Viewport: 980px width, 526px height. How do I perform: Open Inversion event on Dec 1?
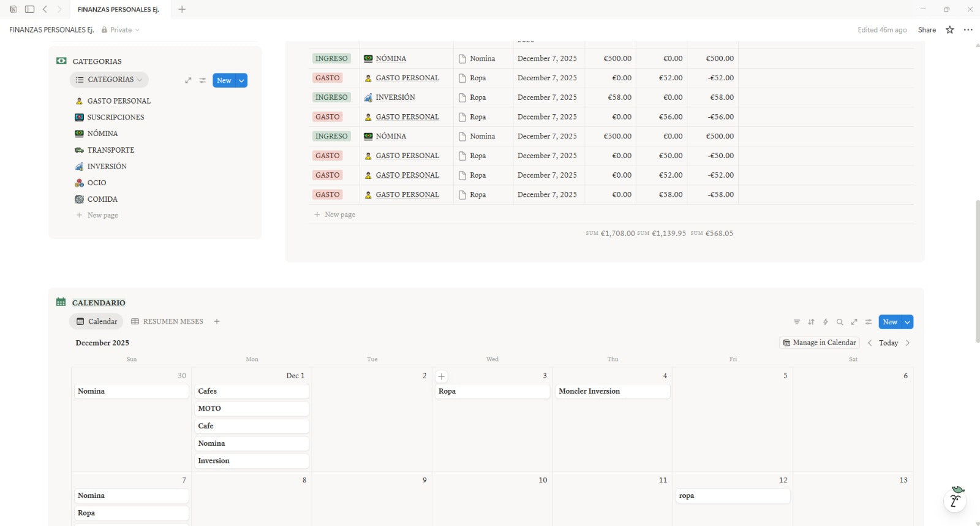click(x=252, y=460)
